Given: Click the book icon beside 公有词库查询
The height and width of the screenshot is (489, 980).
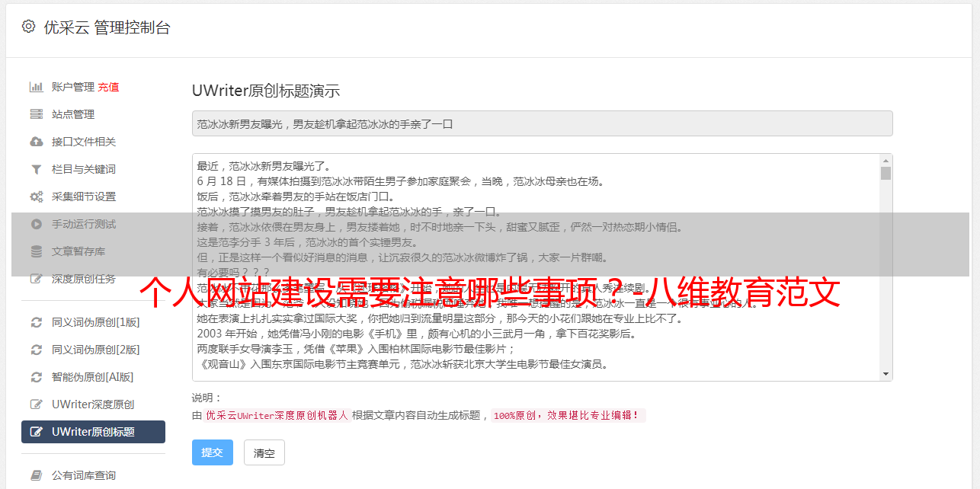Looking at the screenshot, I should click(36, 475).
